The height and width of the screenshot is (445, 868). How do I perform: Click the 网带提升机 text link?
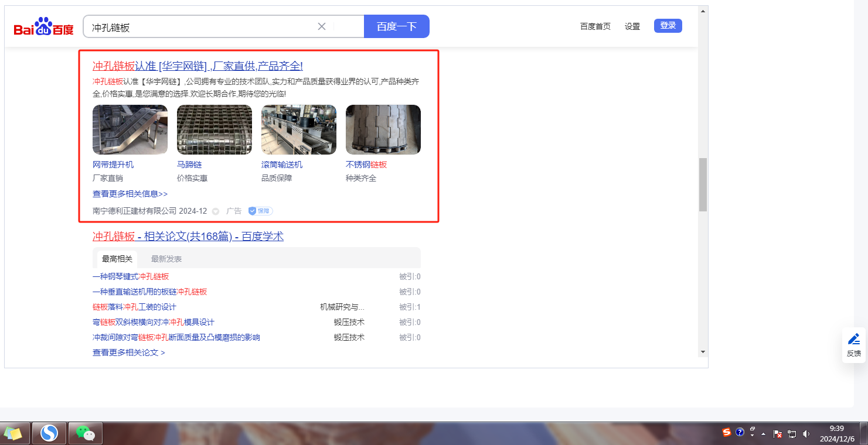[113, 165]
